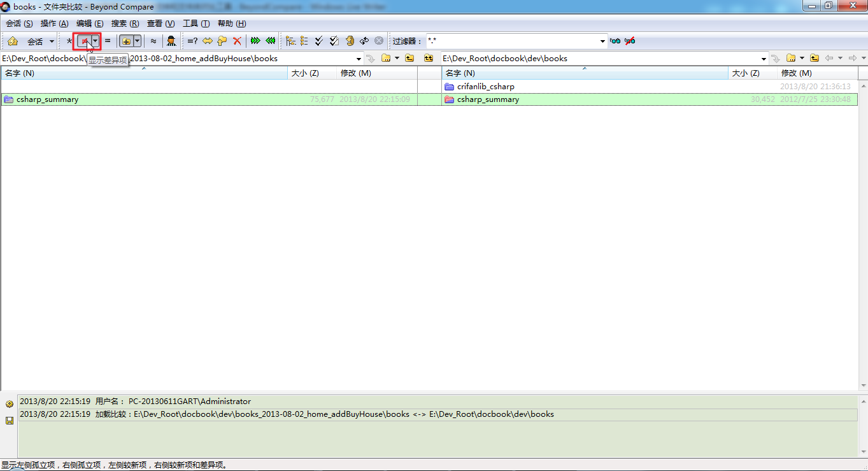Open the 帮助 (Help) menu
This screenshot has height=471, width=868.
point(232,24)
